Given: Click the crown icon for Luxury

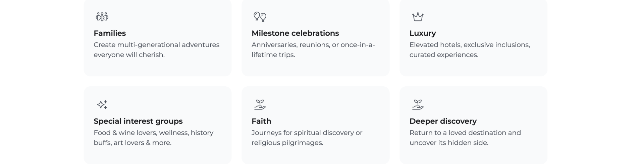Looking at the screenshot, I should 418,17.
